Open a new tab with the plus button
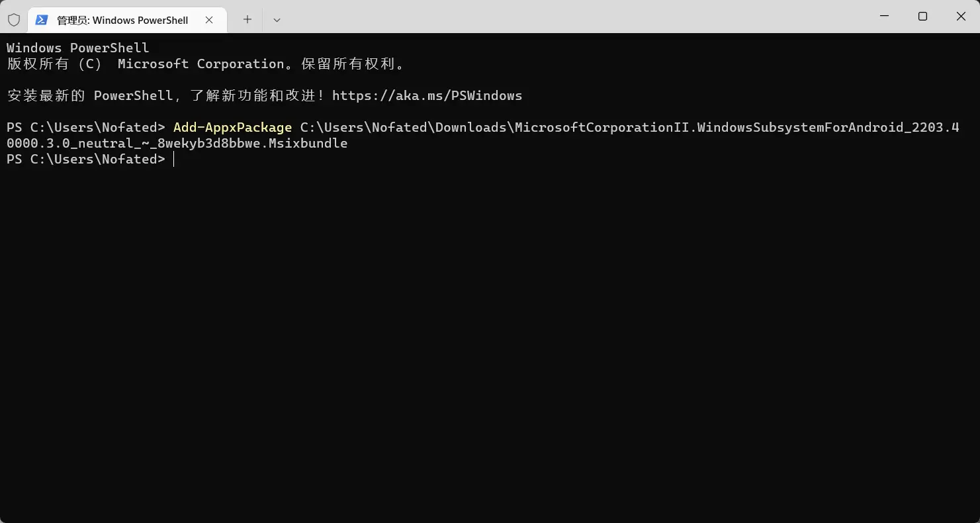This screenshot has height=523, width=980. [247, 20]
